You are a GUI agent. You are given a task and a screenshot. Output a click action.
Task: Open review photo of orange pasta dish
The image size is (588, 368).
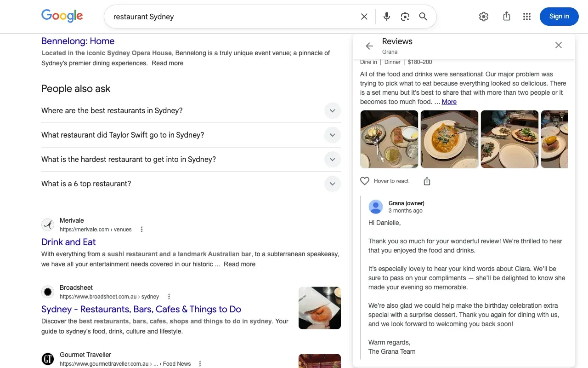(449, 139)
